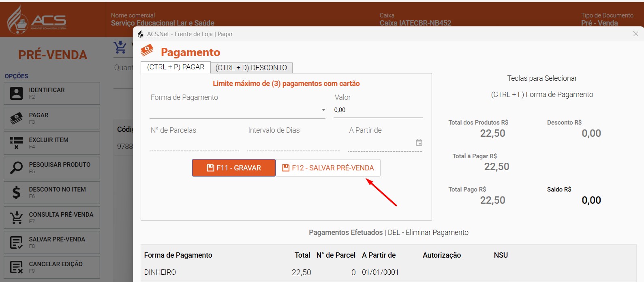Image resolution: width=644 pixels, height=282 pixels.
Task: Click the Intervalo de Dias input field
Action: tap(293, 143)
